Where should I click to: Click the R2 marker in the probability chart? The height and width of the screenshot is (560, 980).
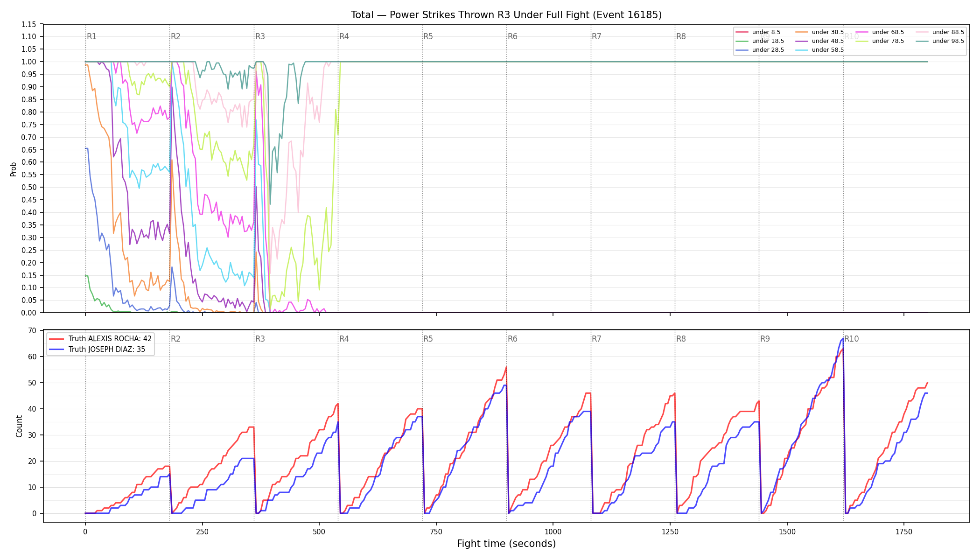(x=175, y=36)
